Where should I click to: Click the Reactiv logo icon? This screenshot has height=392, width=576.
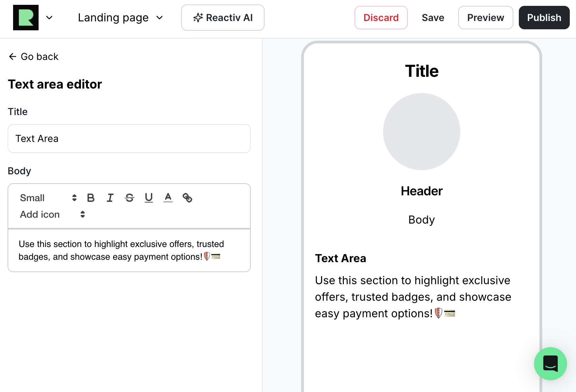(26, 18)
